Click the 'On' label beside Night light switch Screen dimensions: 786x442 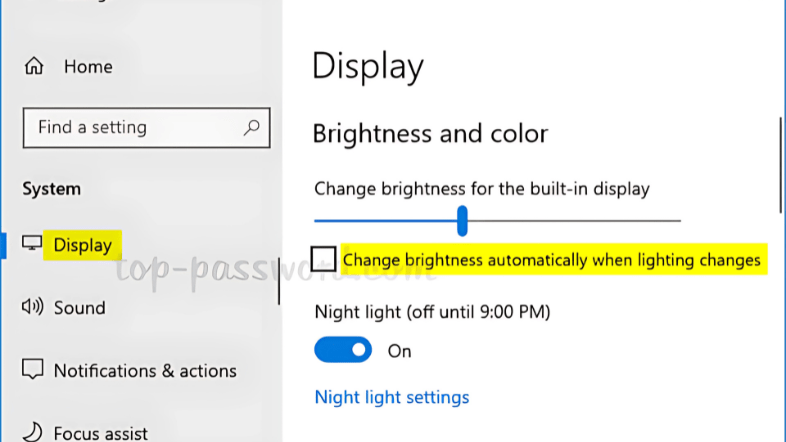400,351
